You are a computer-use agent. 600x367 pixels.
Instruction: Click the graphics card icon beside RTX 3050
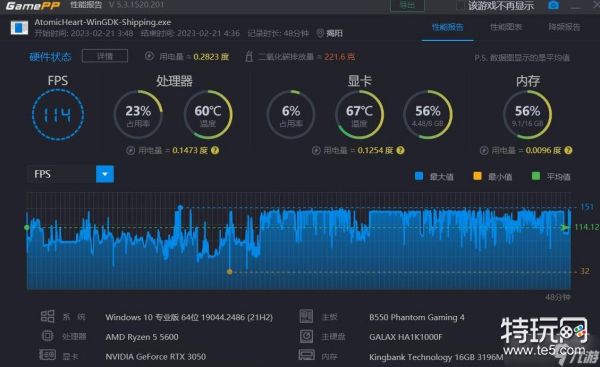[47, 355]
